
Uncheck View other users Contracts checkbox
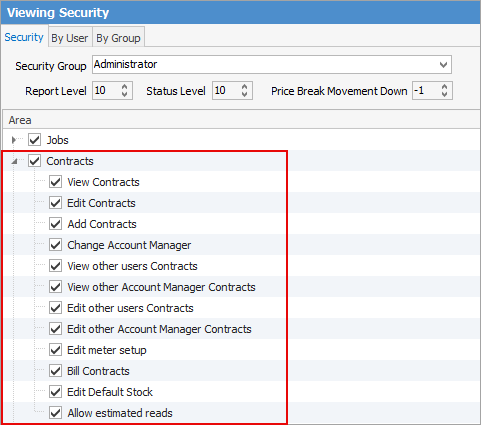tap(55, 266)
